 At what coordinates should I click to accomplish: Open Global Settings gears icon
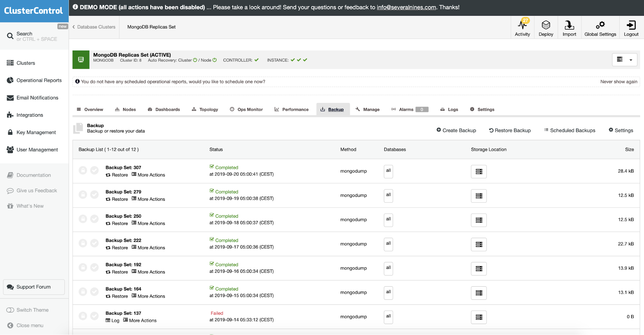point(600,28)
